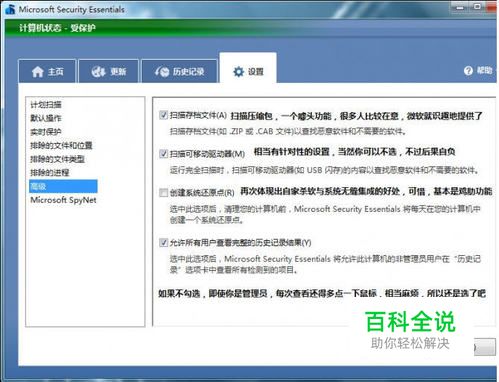
Task: Enable 创建系统还原点(R) checkbox
Action: (x=163, y=192)
